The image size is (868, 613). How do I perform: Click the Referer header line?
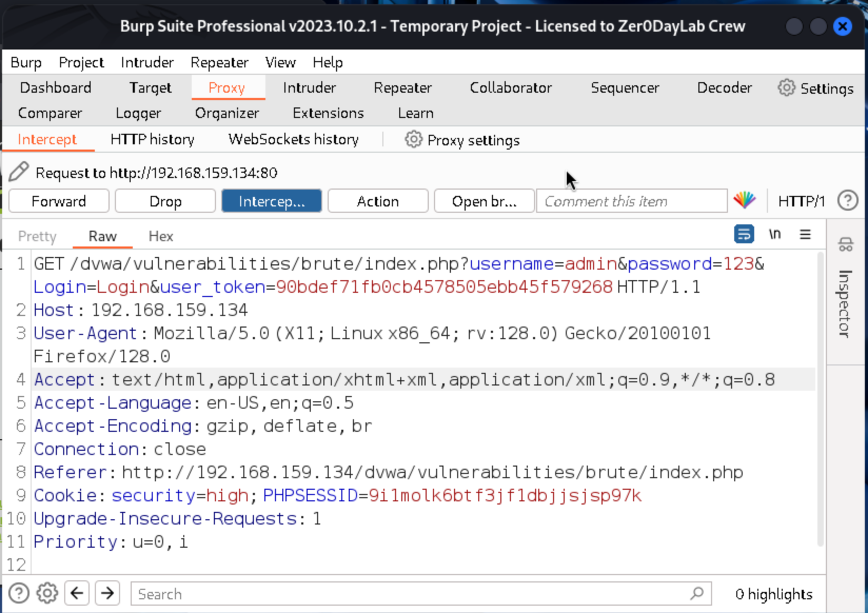click(x=388, y=472)
